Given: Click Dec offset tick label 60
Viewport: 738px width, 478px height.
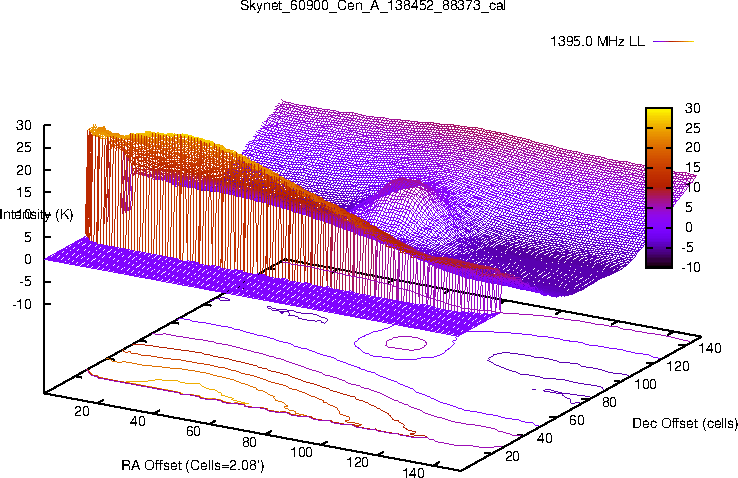Looking at the screenshot, I should click(x=577, y=420).
